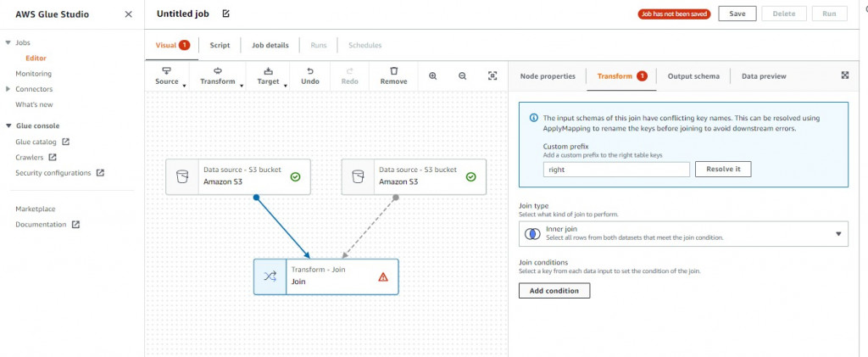Click the Delete job button
The width and height of the screenshot is (868, 357).
784,14
